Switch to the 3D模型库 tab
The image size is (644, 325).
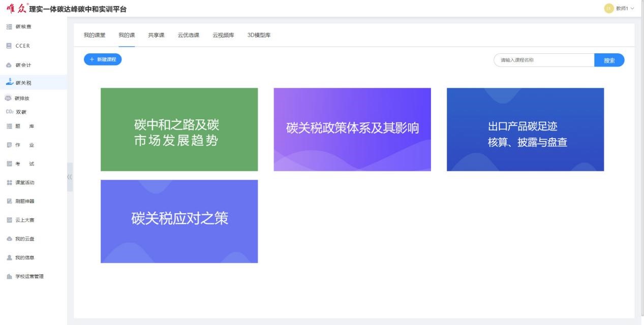point(259,35)
